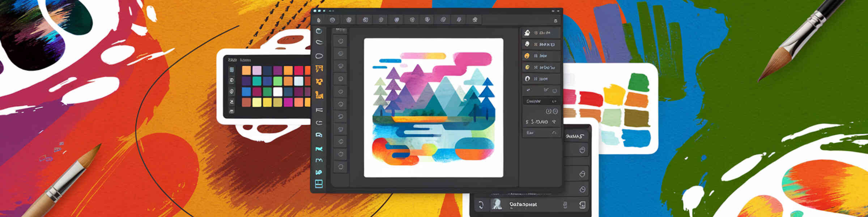Viewport: 868px width, 217px height.
Task: Click the droplet icon starting the top toolbar
Action: tap(318, 20)
